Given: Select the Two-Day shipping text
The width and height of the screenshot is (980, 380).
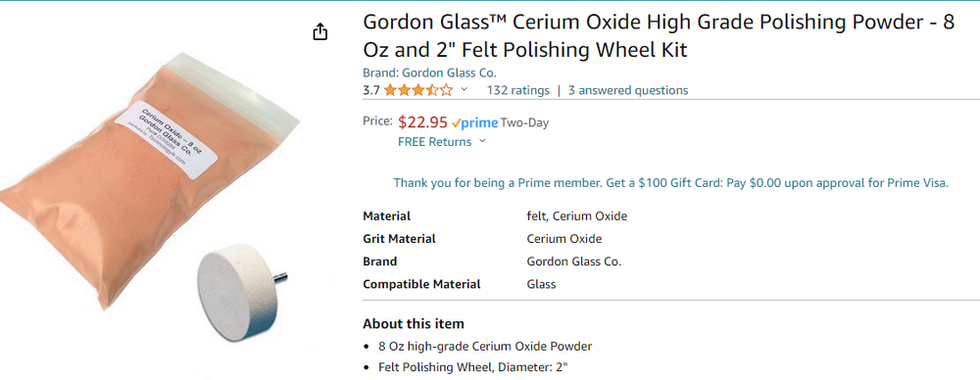Looking at the screenshot, I should pos(524,122).
